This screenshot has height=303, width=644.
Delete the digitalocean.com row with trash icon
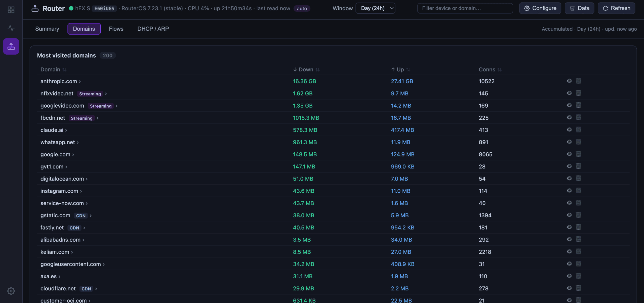578,178
